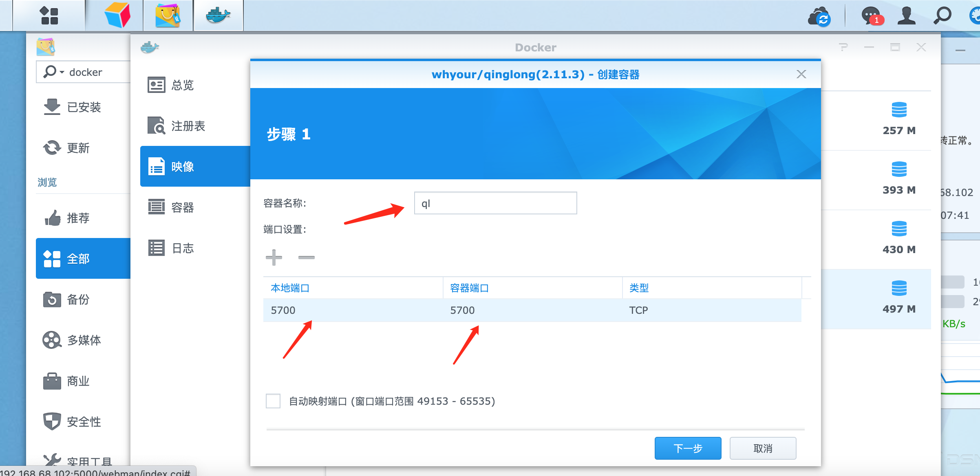
Task: Click 取消 cancel button
Action: (x=763, y=448)
